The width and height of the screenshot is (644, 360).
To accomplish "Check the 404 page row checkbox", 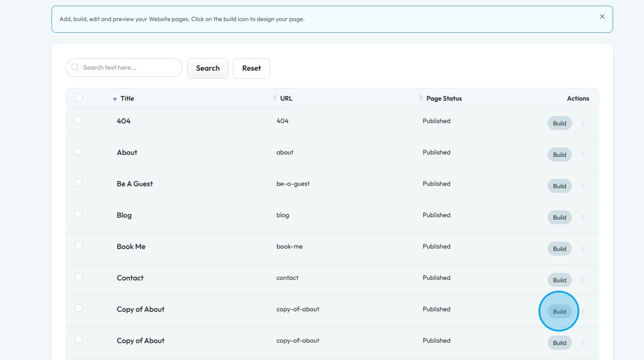I will pyautogui.click(x=79, y=120).
